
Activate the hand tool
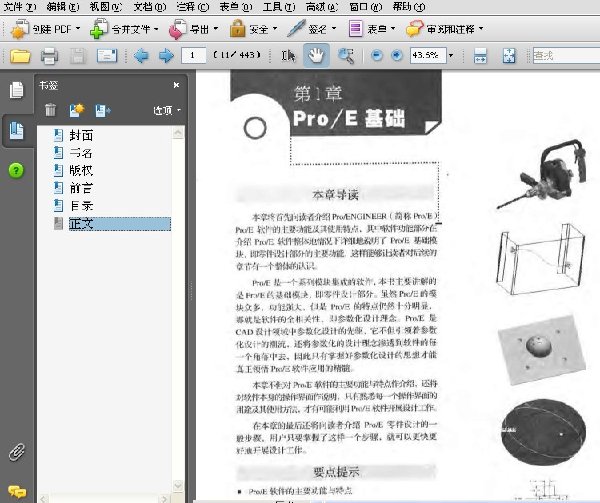(316, 56)
